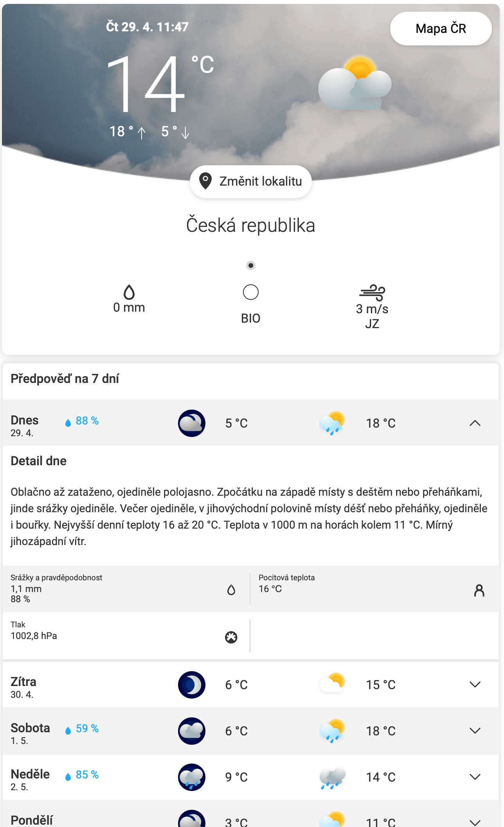Viewport: 504px width, 827px height.
Task: Select the Česká republika location label
Action: pyautogui.click(x=250, y=224)
